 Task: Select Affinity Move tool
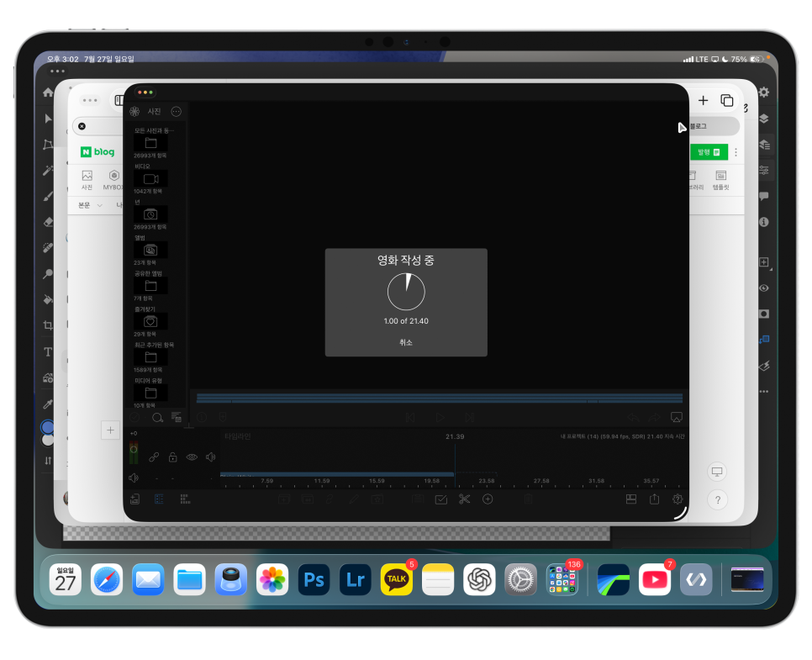pos(48,119)
